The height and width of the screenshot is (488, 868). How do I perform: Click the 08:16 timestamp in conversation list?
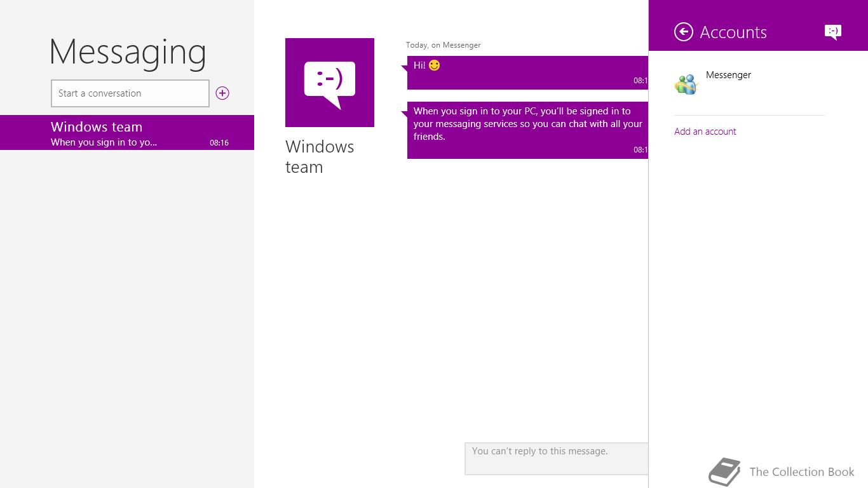pos(219,143)
